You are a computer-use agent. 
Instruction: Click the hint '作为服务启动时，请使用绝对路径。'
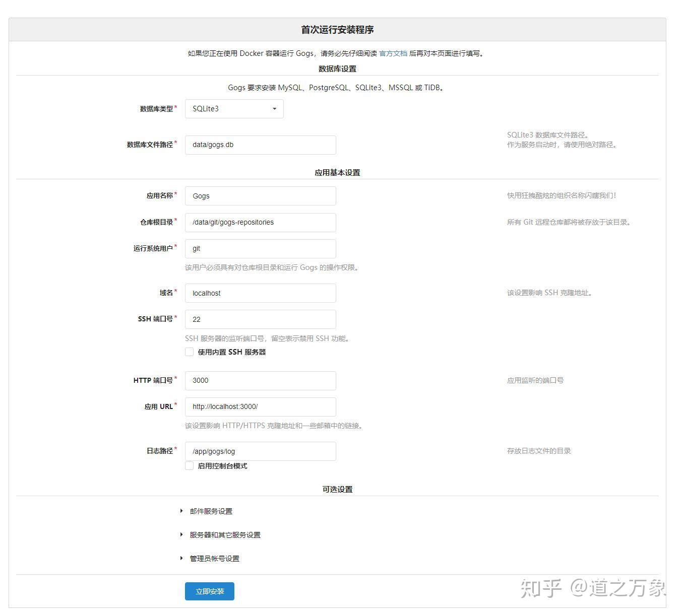[x=563, y=145]
